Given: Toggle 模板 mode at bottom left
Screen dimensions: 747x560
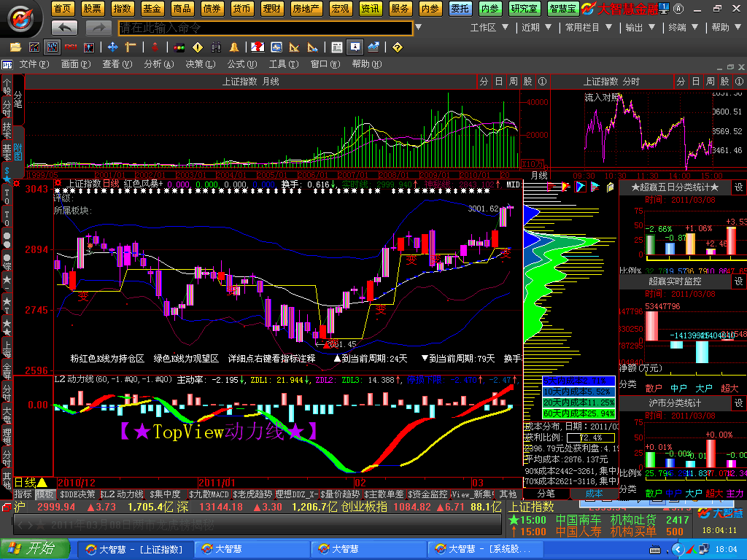Looking at the screenshot, I should point(44,494).
